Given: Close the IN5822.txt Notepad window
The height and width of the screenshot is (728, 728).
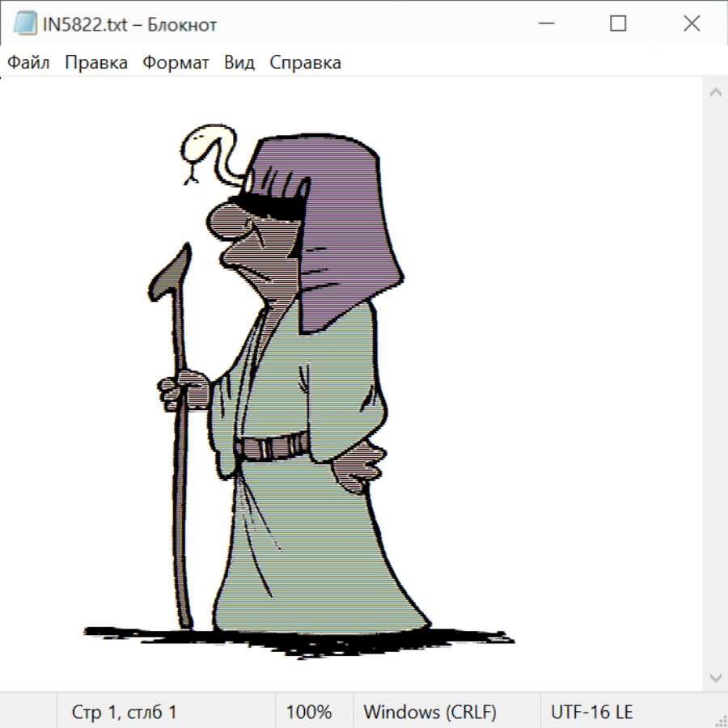Looking at the screenshot, I should coord(692,23).
